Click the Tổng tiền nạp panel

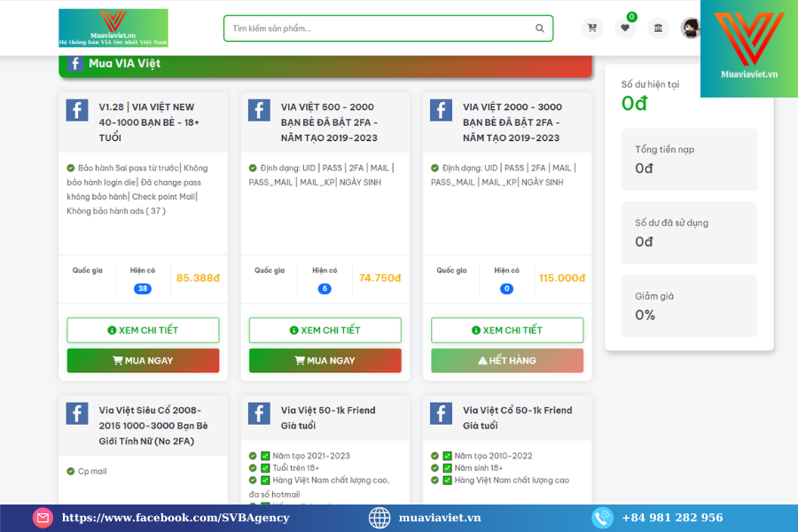click(689, 160)
